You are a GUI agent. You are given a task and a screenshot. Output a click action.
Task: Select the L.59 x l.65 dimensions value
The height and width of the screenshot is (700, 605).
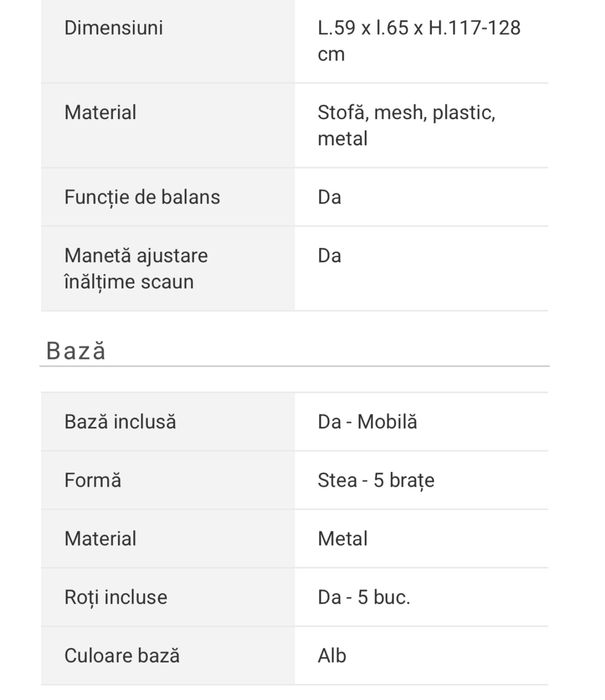418,41
